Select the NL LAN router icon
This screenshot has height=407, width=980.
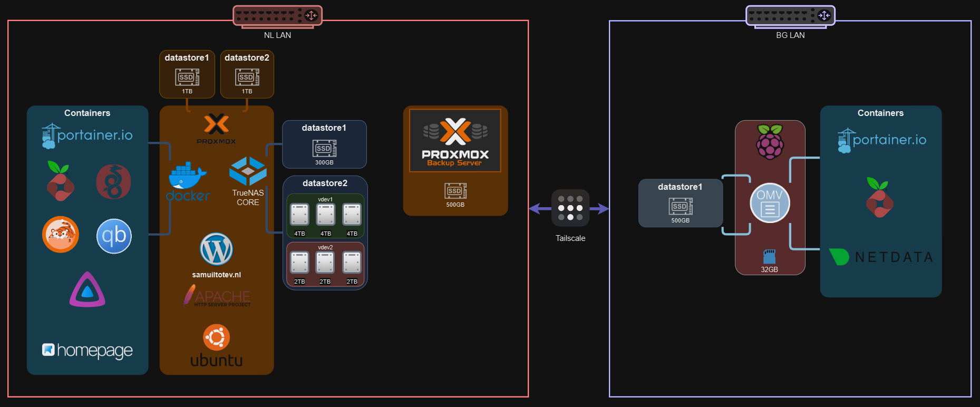point(277,16)
